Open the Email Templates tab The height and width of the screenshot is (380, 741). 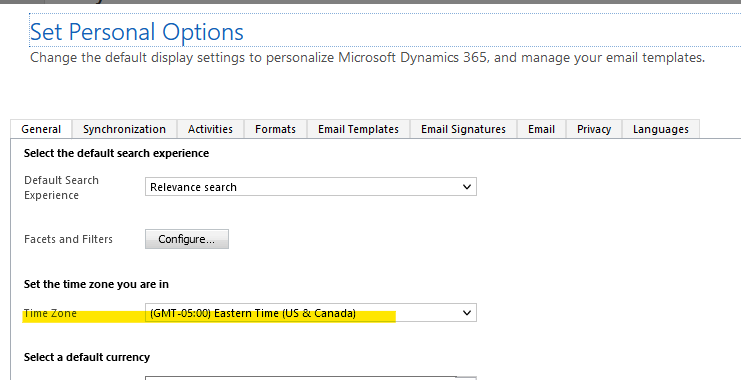tap(358, 129)
